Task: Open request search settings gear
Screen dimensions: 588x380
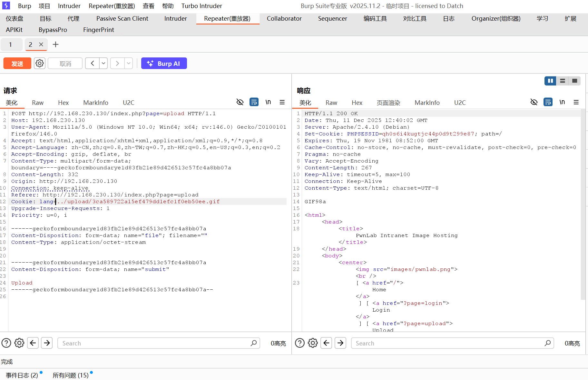Action: pos(19,343)
